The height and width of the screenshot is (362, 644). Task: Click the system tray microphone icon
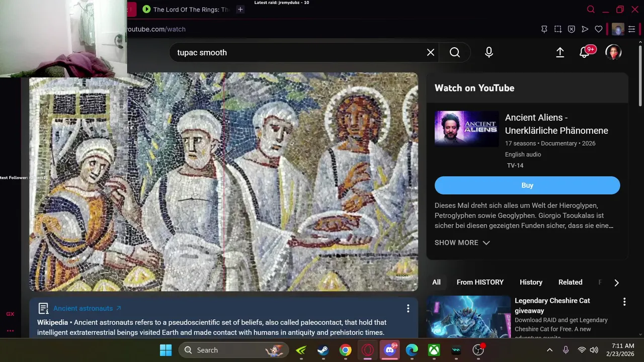coord(566,350)
